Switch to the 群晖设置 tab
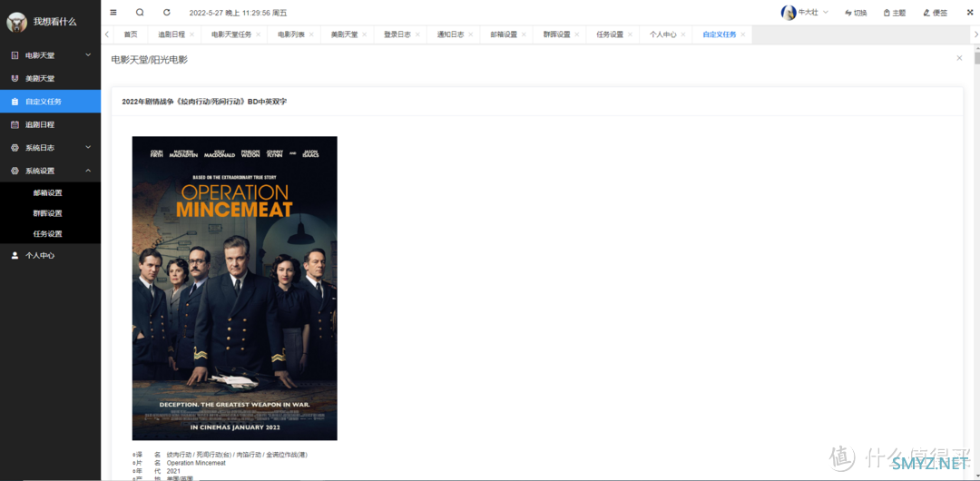Image resolution: width=980 pixels, height=481 pixels. (x=557, y=35)
